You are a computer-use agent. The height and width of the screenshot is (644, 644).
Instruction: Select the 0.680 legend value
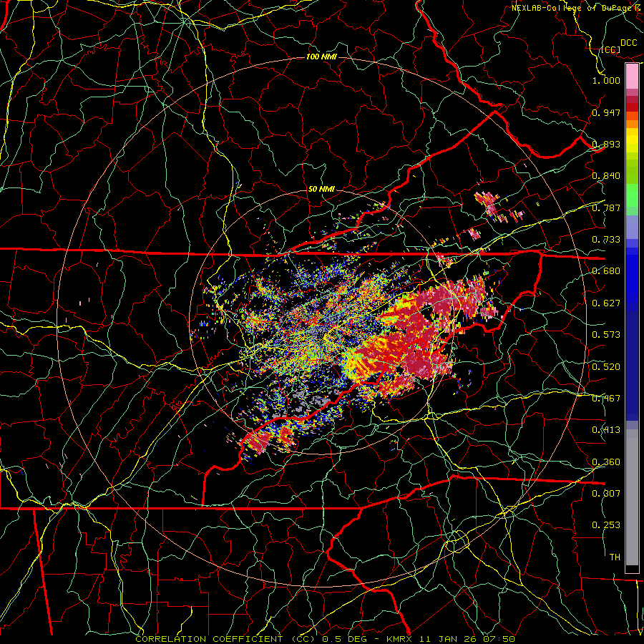(x=606, y=271)
